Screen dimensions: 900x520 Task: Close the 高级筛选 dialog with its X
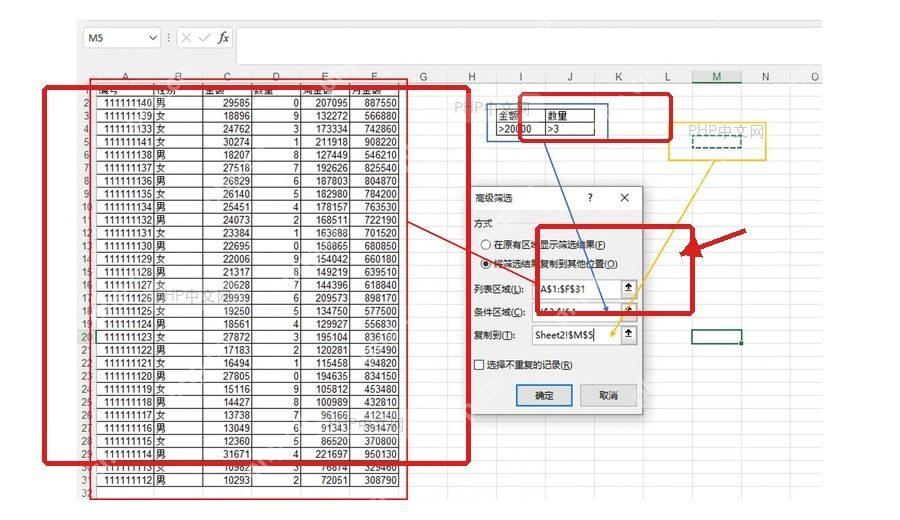point(624,198)
